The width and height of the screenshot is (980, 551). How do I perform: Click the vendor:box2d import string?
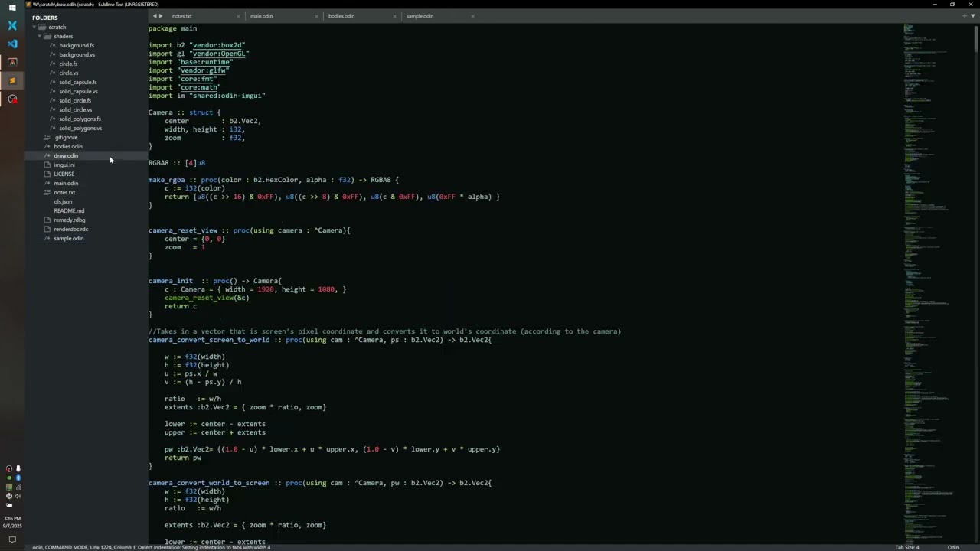coord(217,45)
